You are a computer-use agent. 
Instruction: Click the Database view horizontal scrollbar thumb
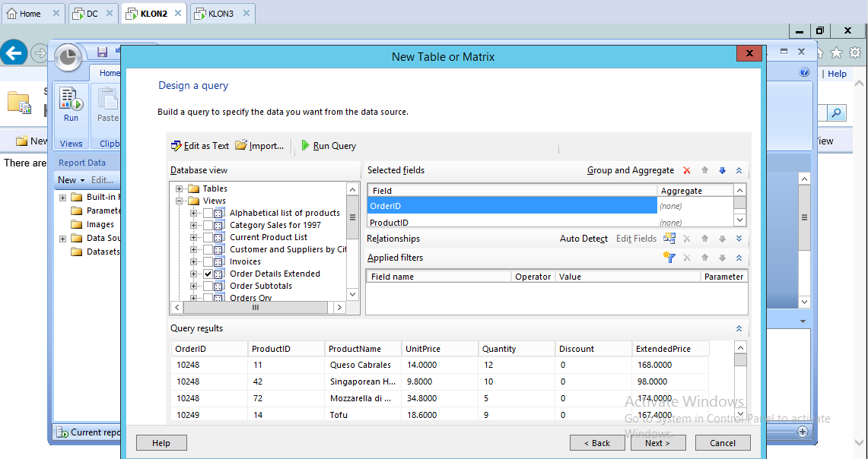(x=256, y=308)
